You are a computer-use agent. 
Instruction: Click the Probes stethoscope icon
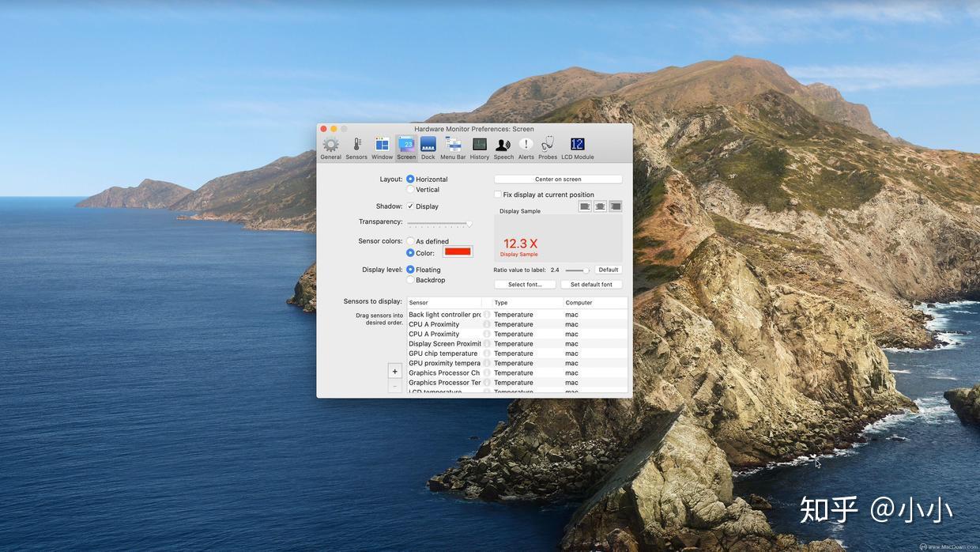coord(547,145)
